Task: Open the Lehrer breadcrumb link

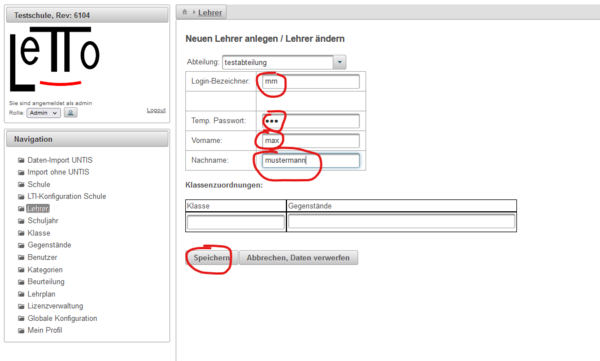Action: [x=210, y=13]
